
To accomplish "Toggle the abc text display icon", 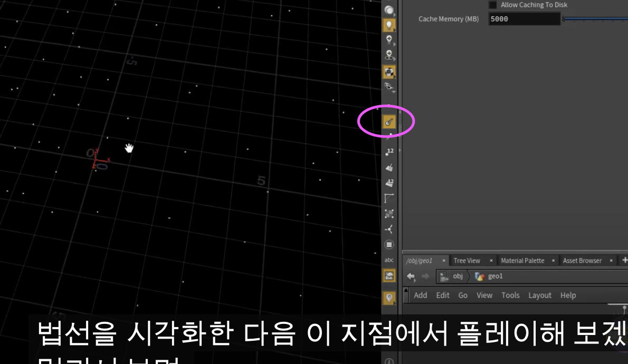I will coord(389,260).
